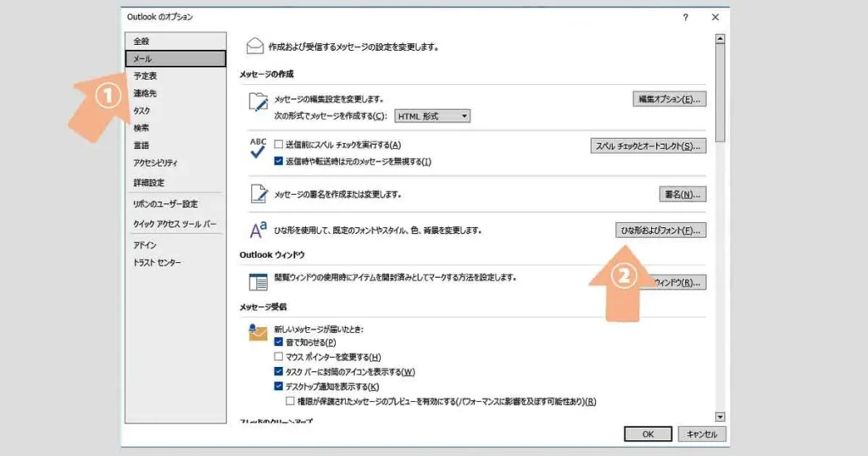868x456 pixels.
Task: Click the message editing pencil-page icon
Action: point(258,103)
